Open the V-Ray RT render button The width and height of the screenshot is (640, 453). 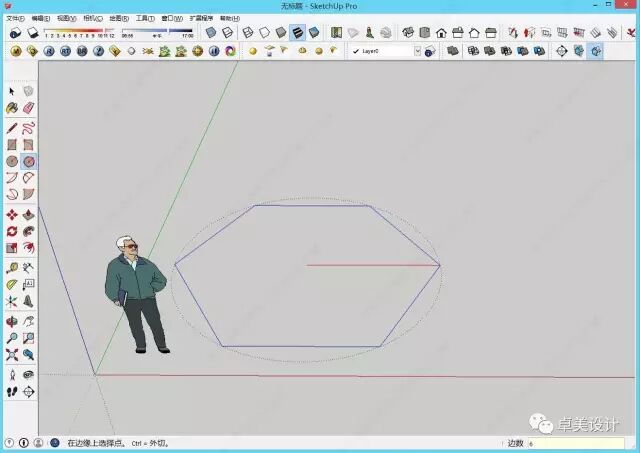point(65,51)
